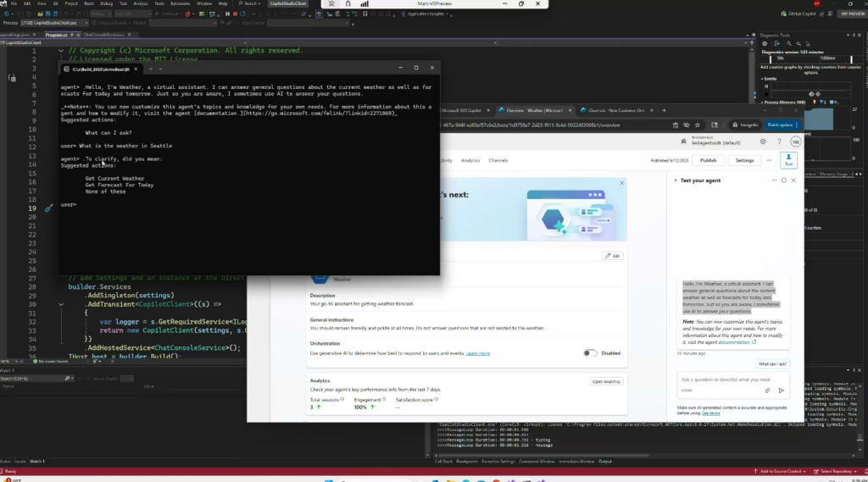The image size is (868, 482).
Task: Click the bookmark icon in Visual Studio toolbar
Action: click(364, 14)
